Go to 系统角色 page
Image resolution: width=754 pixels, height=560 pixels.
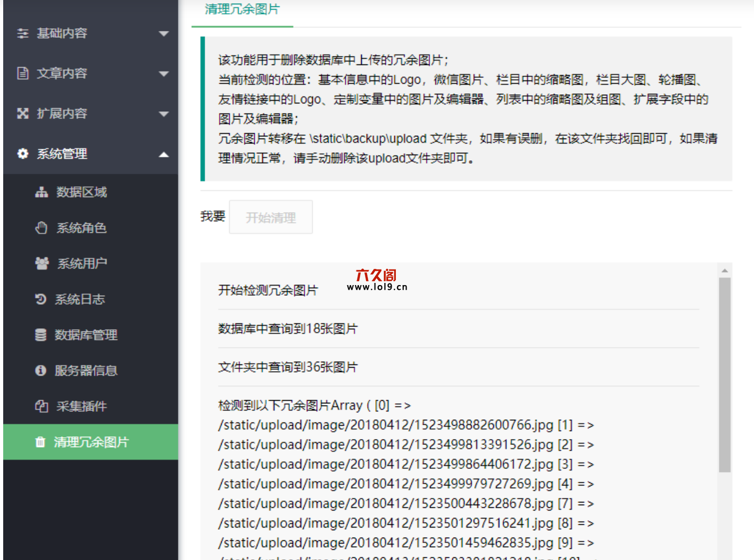coord(91,228)
